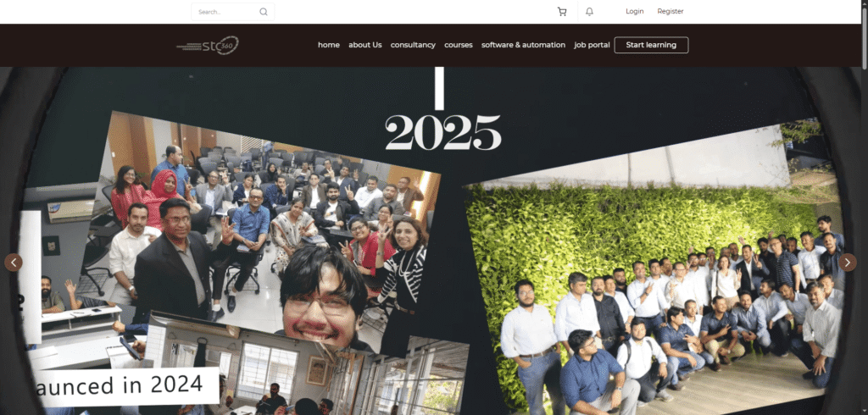868x415 pixels.
Task: Click the vertical page scrollbar
Action: (864, 207)
